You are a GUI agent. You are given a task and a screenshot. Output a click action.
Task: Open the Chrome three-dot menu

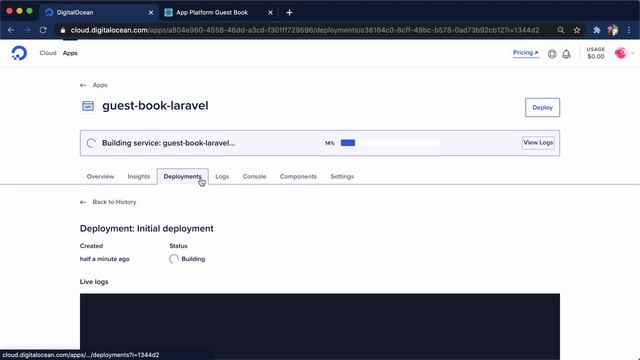tap(629, 30)
